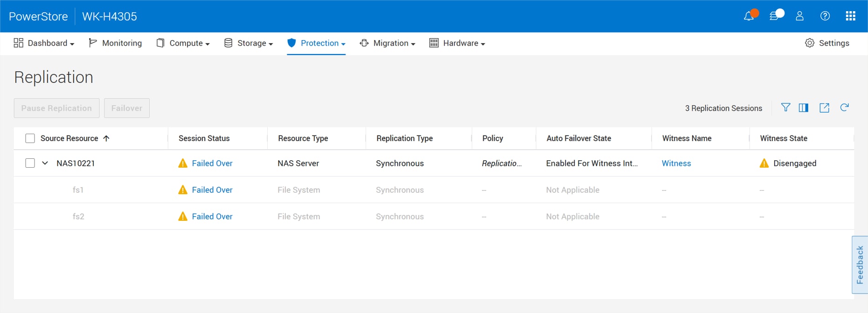This screenshot has width=868, height=313.
Task: Click the Enabled For Witness Int... cell
Action: click(x=592, y=163)
